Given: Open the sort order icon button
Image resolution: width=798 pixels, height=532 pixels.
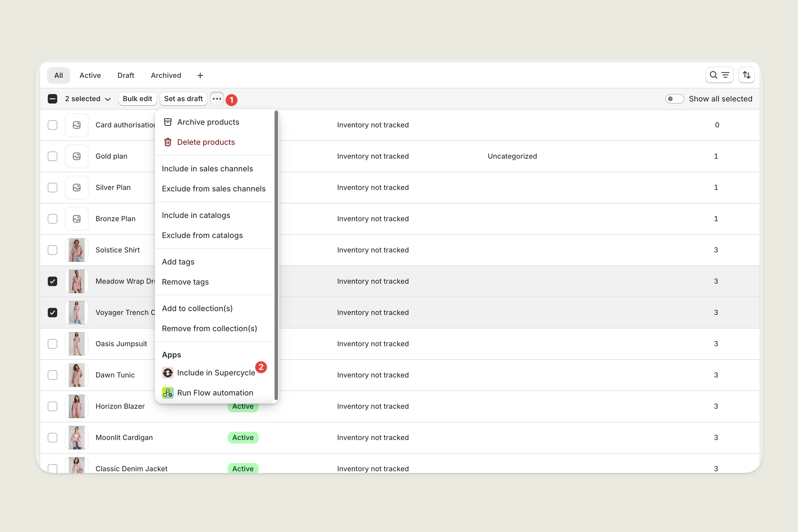Looking at the screenshot, I should (x=746, y=75).
